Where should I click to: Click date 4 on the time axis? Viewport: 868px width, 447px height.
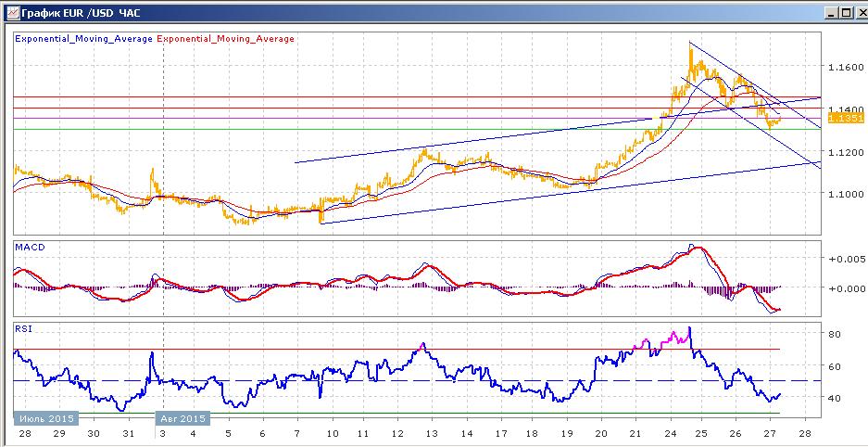tap(193, 433)
